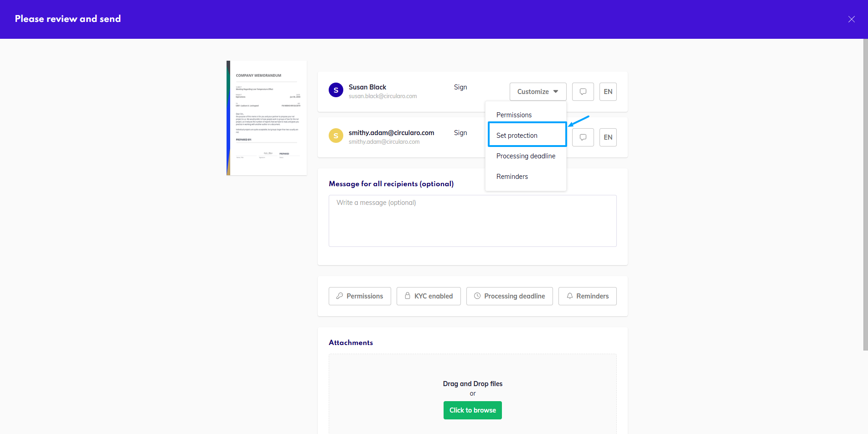
Task: Click the Processing deadline button with clock
Action: [509, 296]
